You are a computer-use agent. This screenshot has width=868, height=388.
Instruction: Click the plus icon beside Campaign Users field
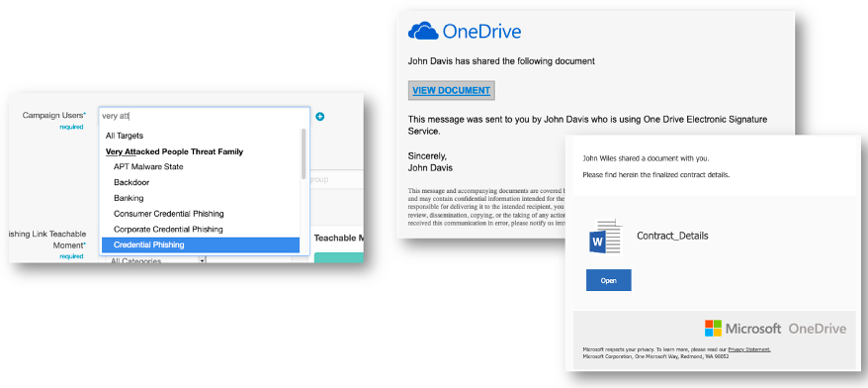click(320, 117)
